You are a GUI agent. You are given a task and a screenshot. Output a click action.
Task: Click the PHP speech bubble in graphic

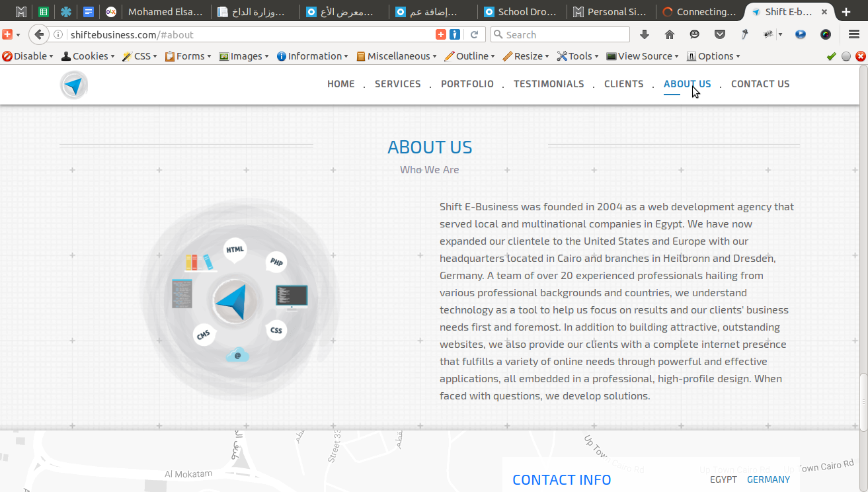click(x=276, y=263)
